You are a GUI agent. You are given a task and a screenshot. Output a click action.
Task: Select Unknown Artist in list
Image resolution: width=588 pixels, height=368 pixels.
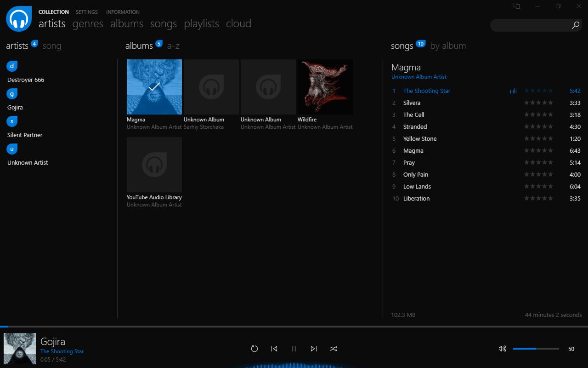28,163
